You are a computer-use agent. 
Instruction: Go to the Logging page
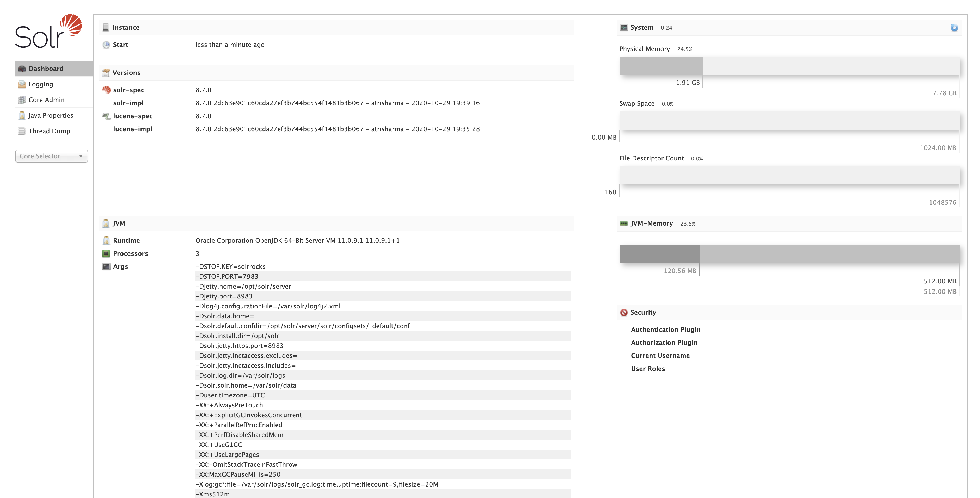click(54, 84)
